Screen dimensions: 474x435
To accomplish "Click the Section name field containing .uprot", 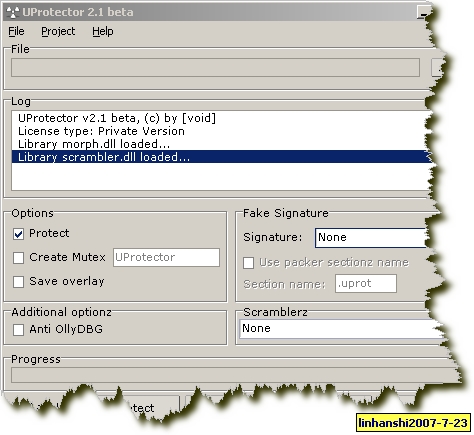I will click(x=366, y=284).
